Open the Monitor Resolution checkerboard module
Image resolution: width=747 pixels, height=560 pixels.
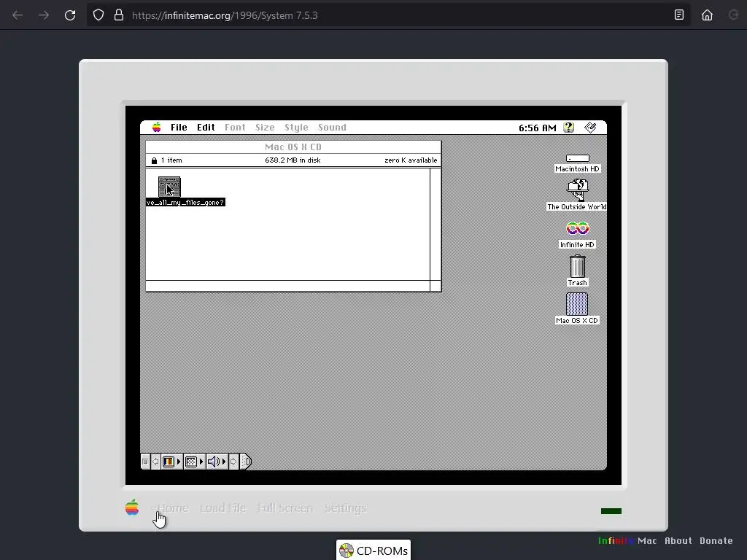191,462
